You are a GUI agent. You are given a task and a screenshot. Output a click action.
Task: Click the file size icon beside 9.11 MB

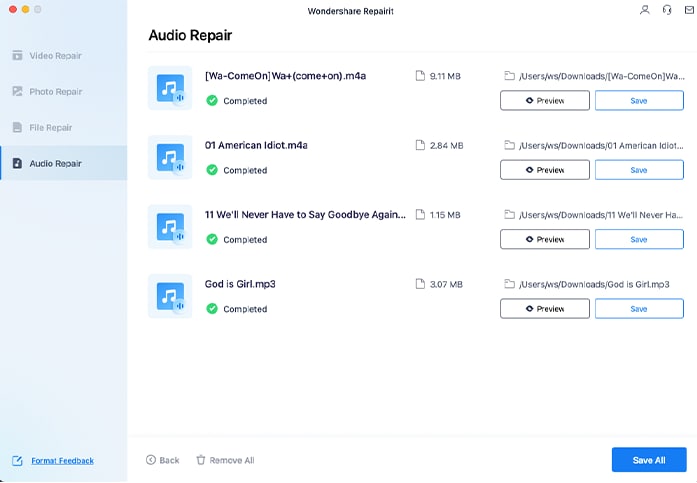click(x=420, y=76)
